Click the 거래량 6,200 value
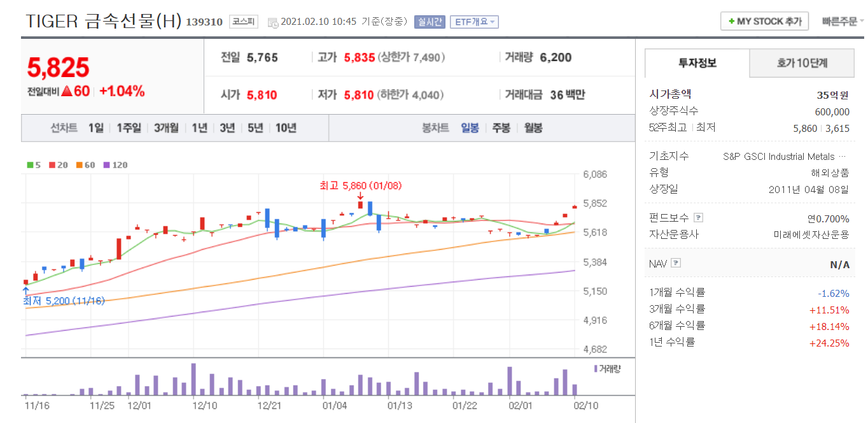The width and height of the screenshot is (868, 423). (x=556, y=57)
